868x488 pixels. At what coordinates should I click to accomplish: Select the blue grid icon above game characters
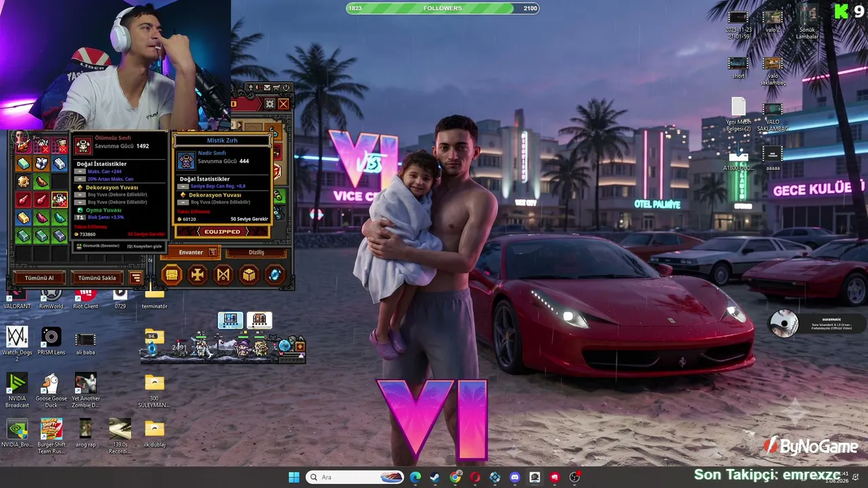coord(231,320)
